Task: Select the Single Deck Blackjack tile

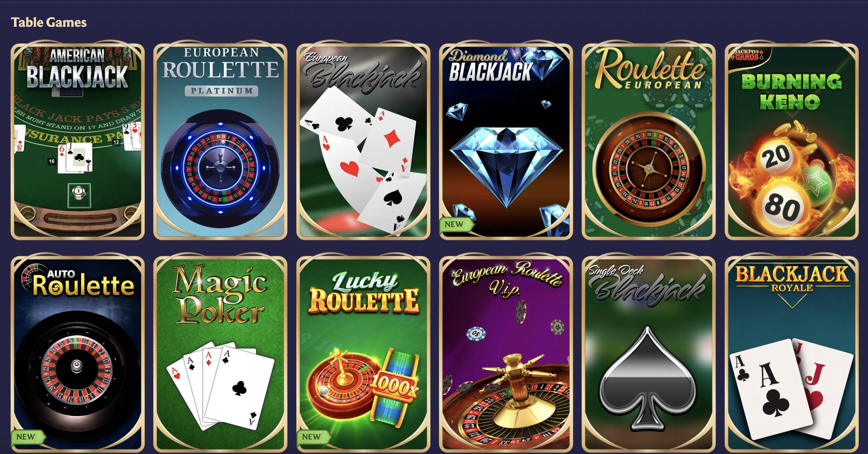Action: click(x=649, y=353)
